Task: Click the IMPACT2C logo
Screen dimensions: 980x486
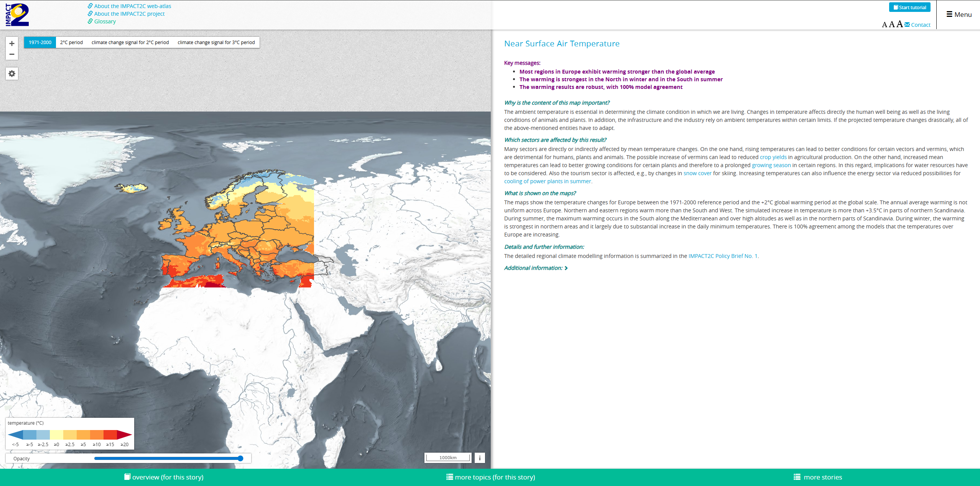Action: (17, 15)
